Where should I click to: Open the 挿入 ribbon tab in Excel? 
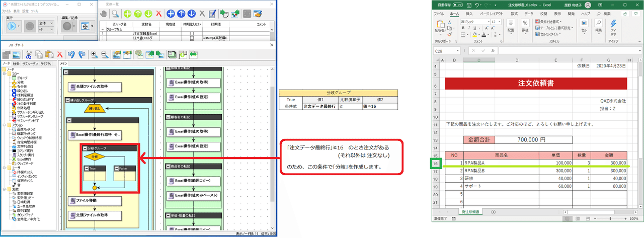[469, 14]
